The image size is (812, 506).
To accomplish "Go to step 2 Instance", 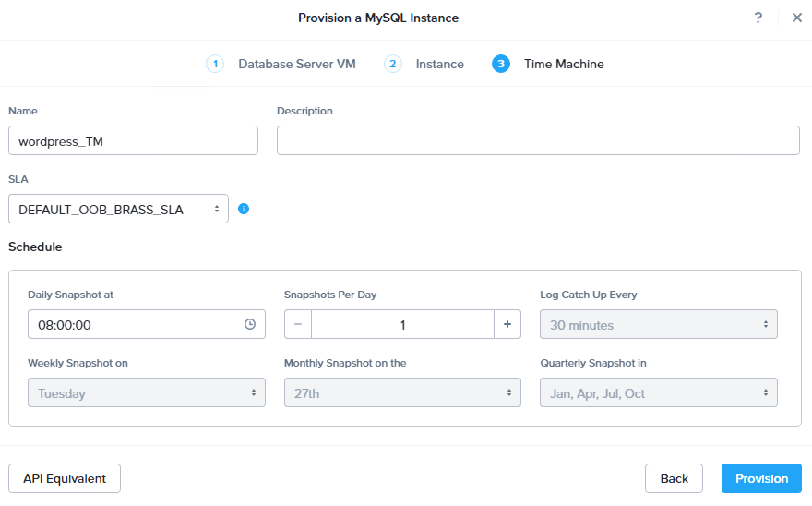I will click(x=439, y=64).
